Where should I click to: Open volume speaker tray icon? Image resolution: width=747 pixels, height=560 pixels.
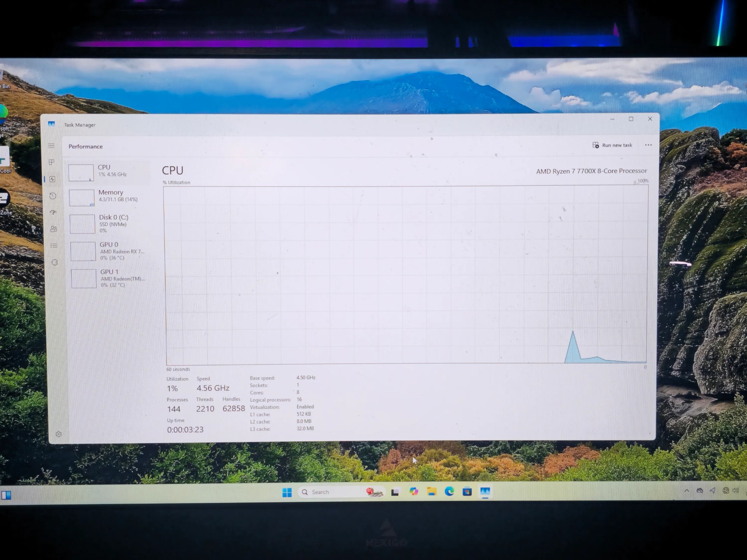(x=736, y=491)
